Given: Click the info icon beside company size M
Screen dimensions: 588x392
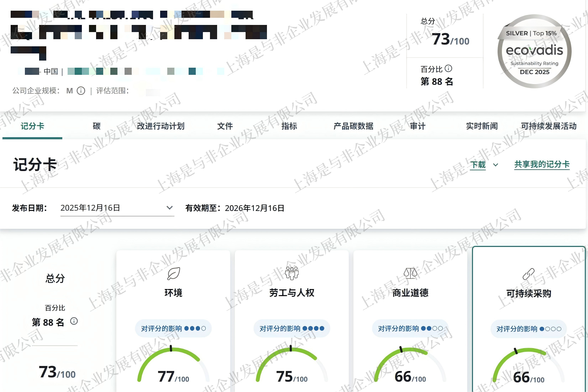Looking at the screenshot, I should pyautogui.click(x=81, y=91).
